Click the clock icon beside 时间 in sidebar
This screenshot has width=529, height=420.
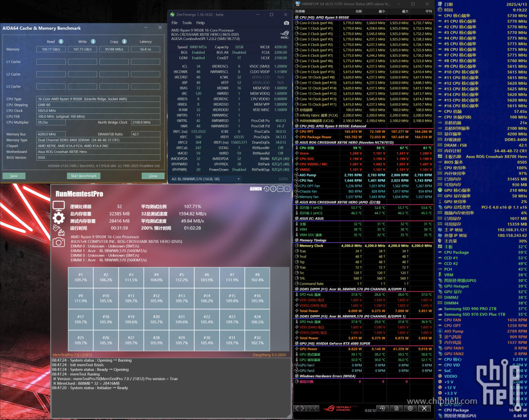pos(440,10)
